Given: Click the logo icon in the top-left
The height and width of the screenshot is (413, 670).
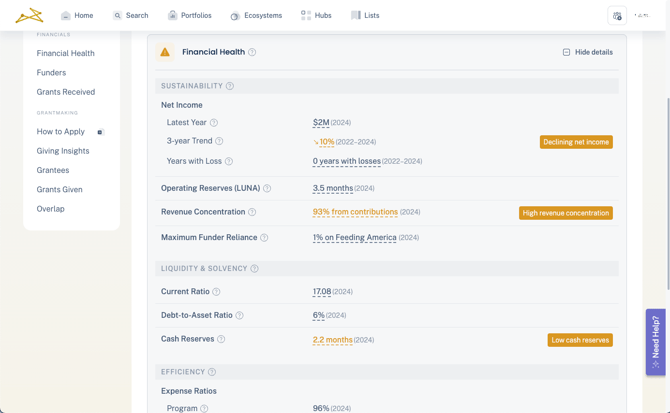Looking at the screenshot, I should [29, 15].
